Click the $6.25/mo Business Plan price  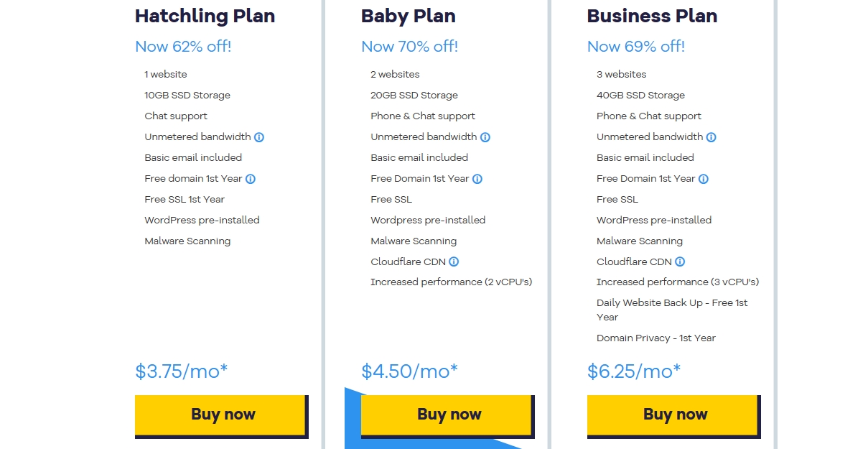633,371
